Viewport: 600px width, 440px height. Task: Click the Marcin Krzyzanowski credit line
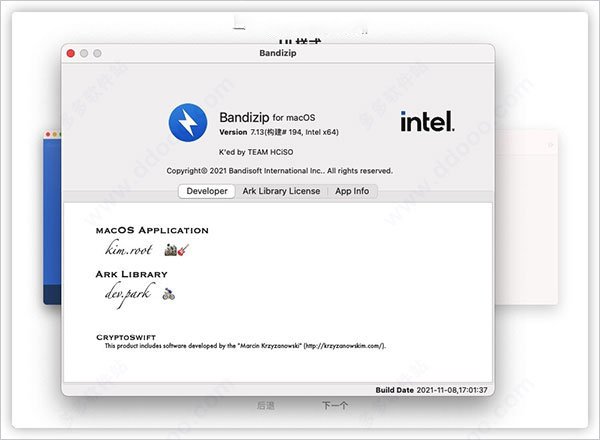click(x=245, y=346)
